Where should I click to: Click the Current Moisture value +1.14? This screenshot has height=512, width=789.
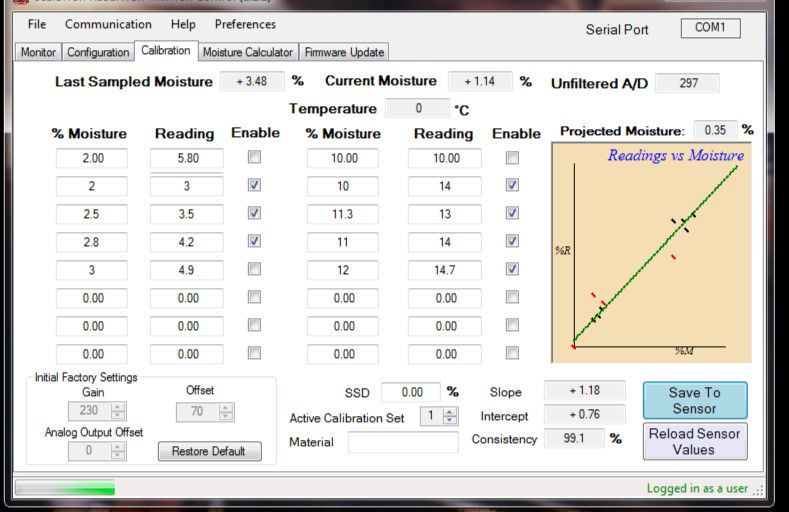[x=480, y=81]
